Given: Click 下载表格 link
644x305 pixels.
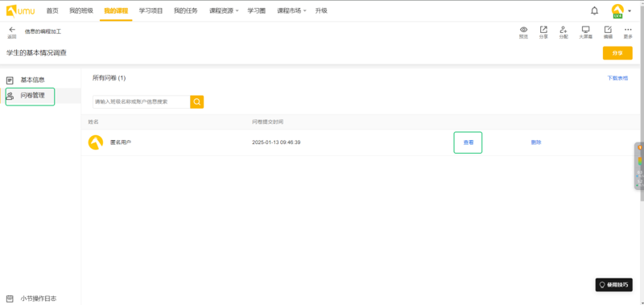Looking at the screenshot, I should pos(617,78).
